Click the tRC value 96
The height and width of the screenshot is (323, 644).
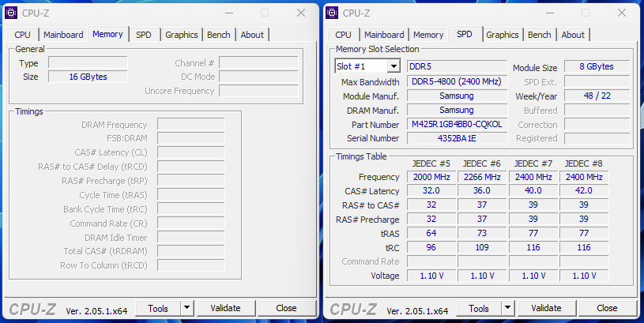(431, 247)
